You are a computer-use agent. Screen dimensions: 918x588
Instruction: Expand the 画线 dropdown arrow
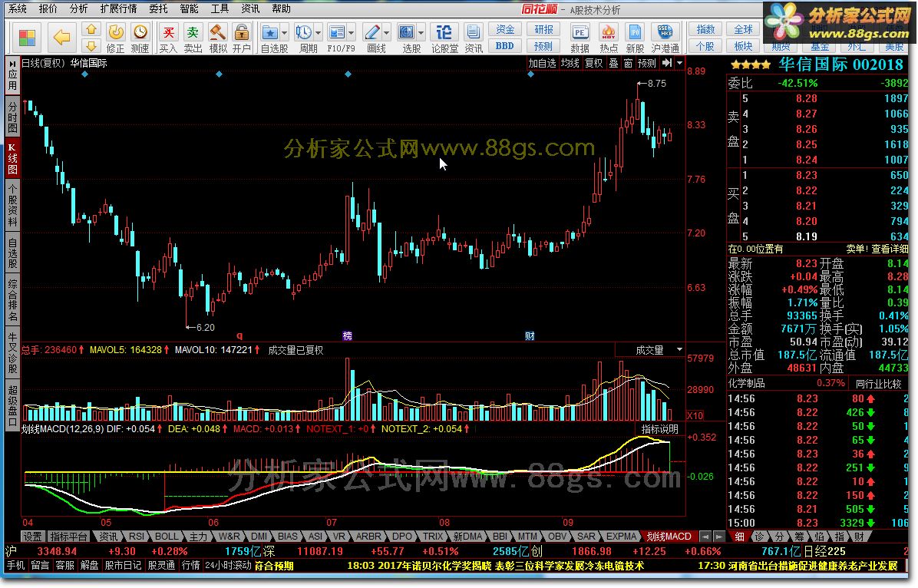click(386, 33)
